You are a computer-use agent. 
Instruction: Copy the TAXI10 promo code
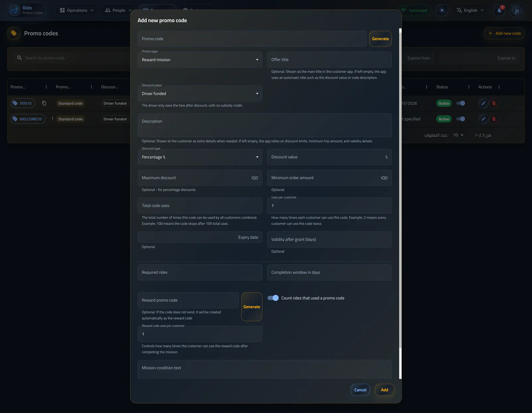(x=44, y=103)
